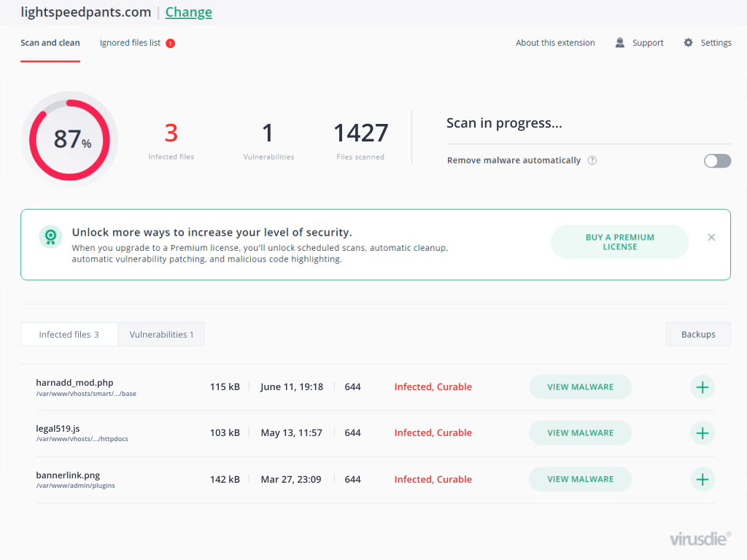747x560 pixels.
Task: Click the Change domain link
Action: [x=188, y=12]
